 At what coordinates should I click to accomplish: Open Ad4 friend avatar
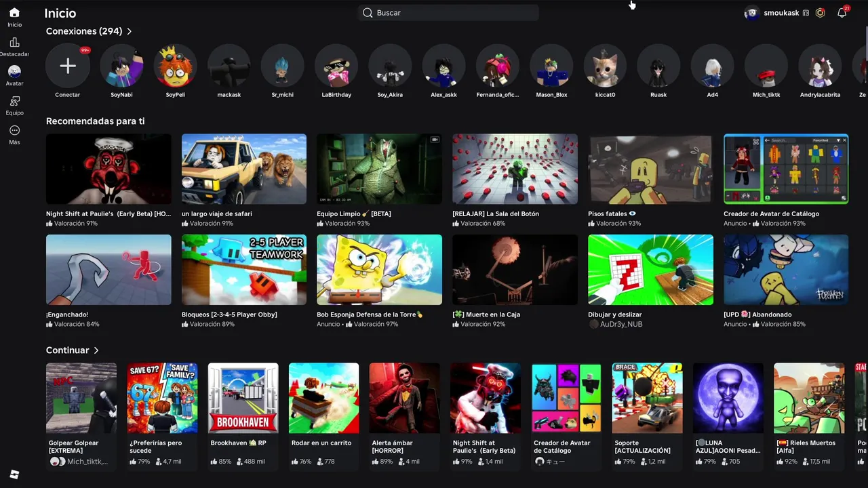pos(713,66)
